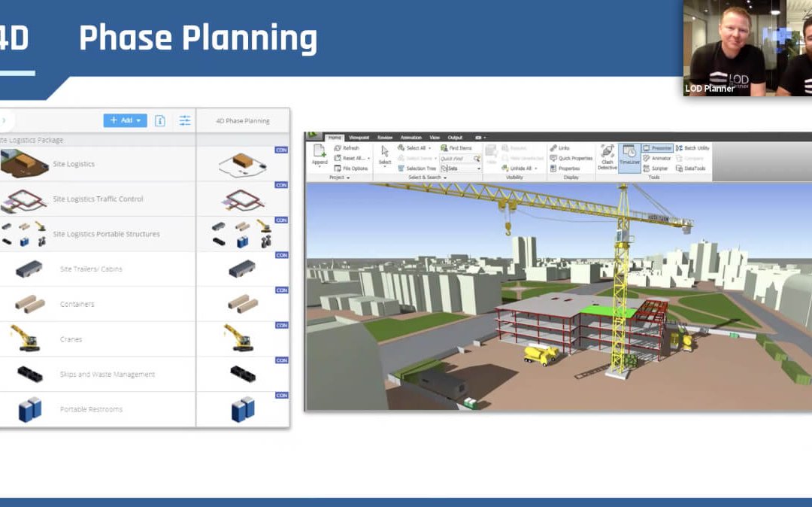Expand the Unhide All dropdown arrow
Screen dimensions: 812x507
point(536,168)
